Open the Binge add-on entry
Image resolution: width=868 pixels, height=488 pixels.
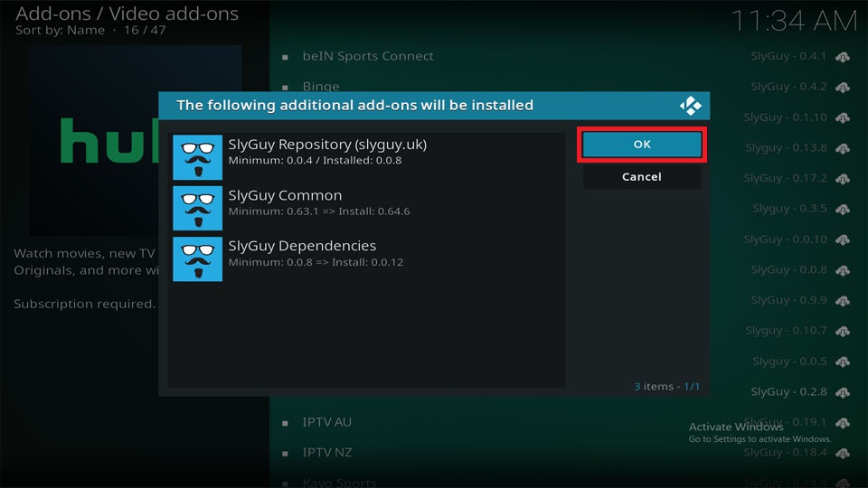320,87
